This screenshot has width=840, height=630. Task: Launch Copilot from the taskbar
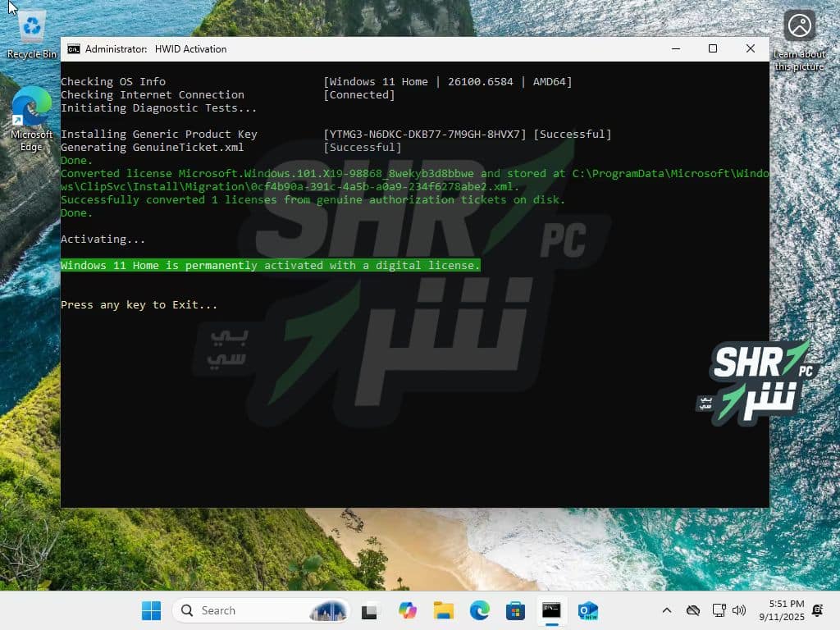click(x=407, y=610)
